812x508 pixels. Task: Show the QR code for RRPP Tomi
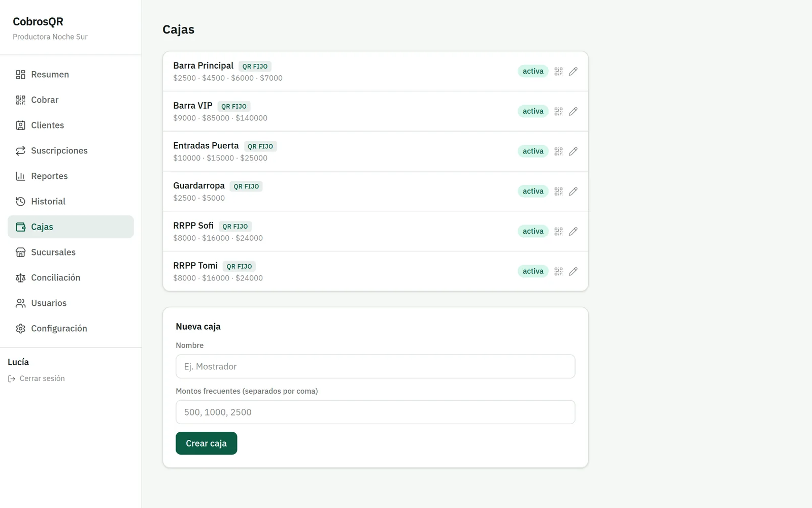(558, 271)
